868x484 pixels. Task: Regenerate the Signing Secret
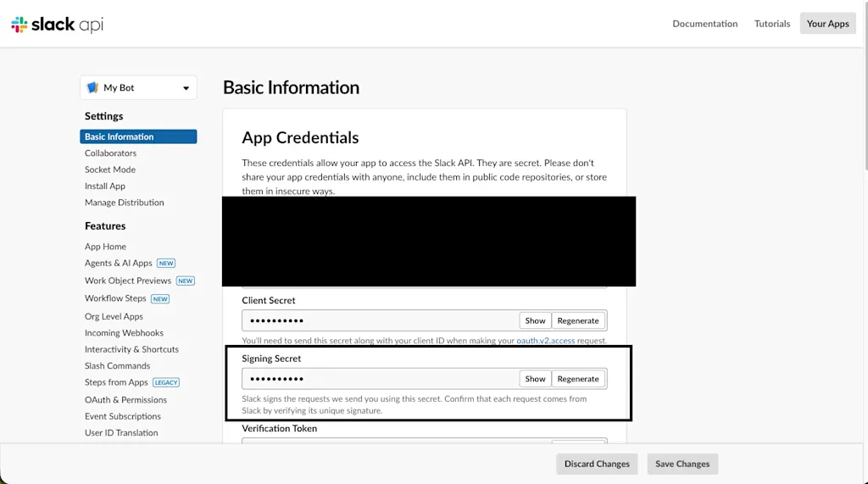point(578,379)
